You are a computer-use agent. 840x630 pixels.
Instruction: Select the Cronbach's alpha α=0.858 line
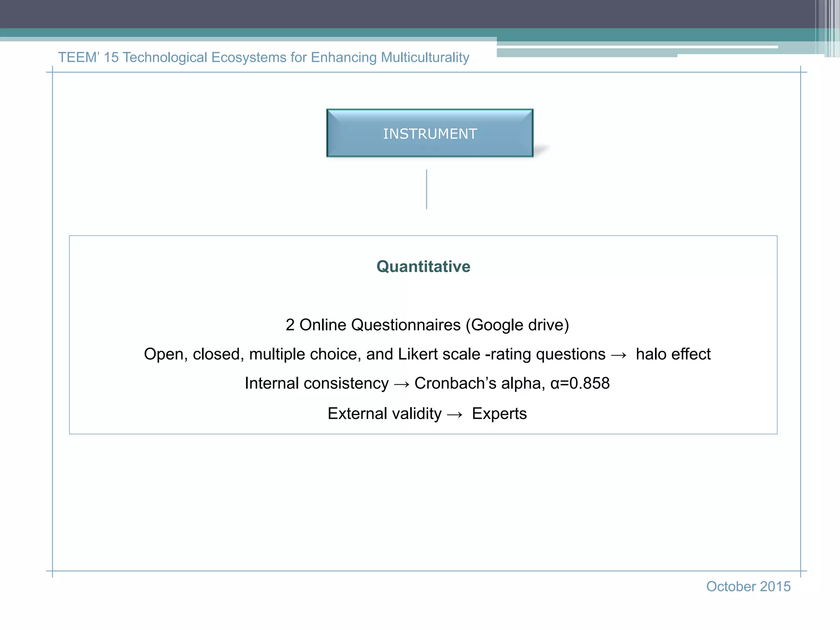click(427, 383)
